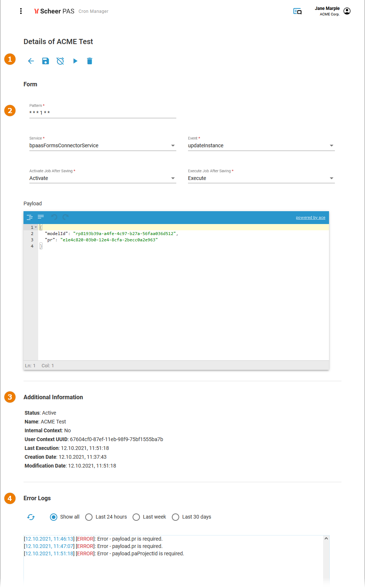The height and width of the screenshot is (588, 365).
Task: Redo change in payload editor
Action: (x=66, y=217)
